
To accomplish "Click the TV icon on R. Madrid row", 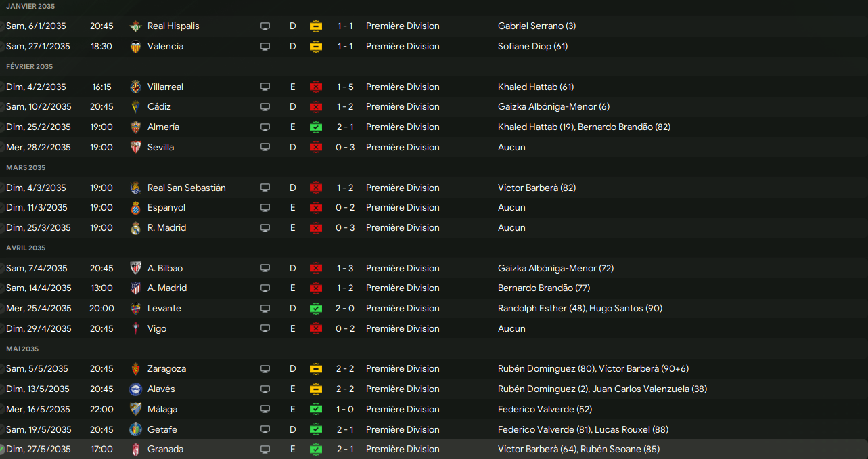I will tap(265, 228).
